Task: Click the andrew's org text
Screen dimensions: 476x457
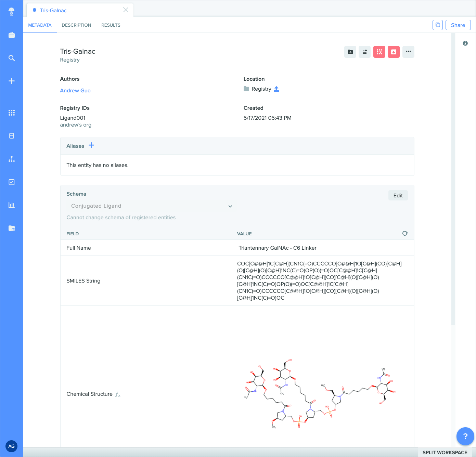Action: coord(76,125)
